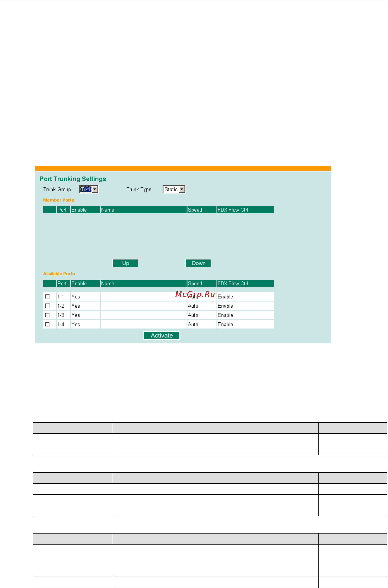Image resolution: width=388 pixels, height=588 pixels.
Task: Click the Activate button
Action: pyautogui.click(x=162, y=335)
